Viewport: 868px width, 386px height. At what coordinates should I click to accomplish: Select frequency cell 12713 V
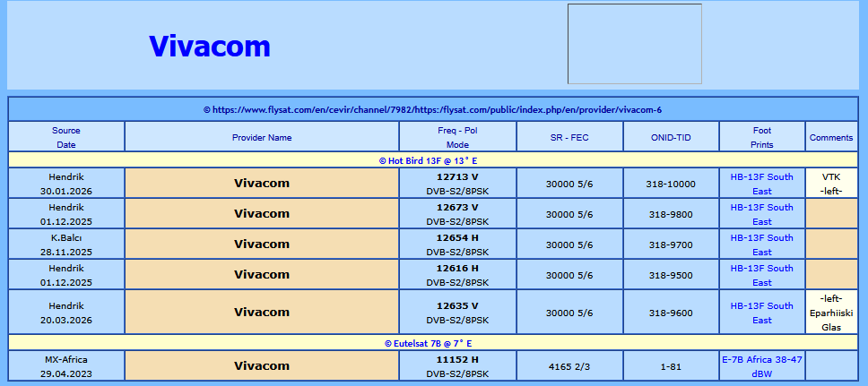click(x=458, y=183)
